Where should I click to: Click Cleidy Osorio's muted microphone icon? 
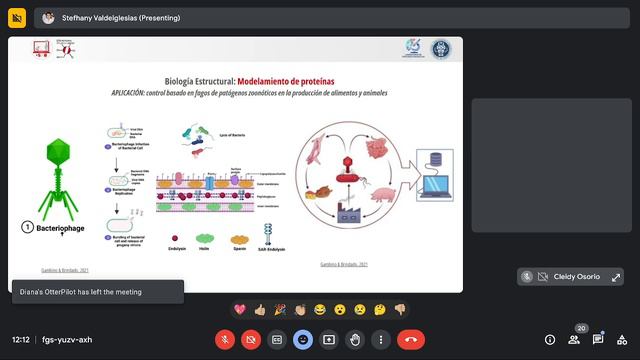point(527,277)
